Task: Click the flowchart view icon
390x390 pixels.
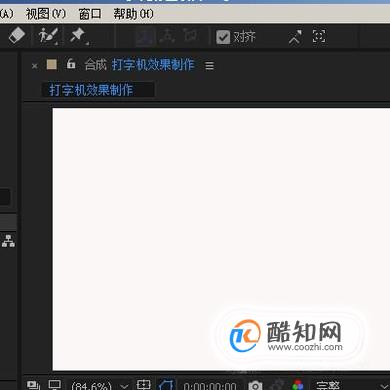Action: pos(8,241)
